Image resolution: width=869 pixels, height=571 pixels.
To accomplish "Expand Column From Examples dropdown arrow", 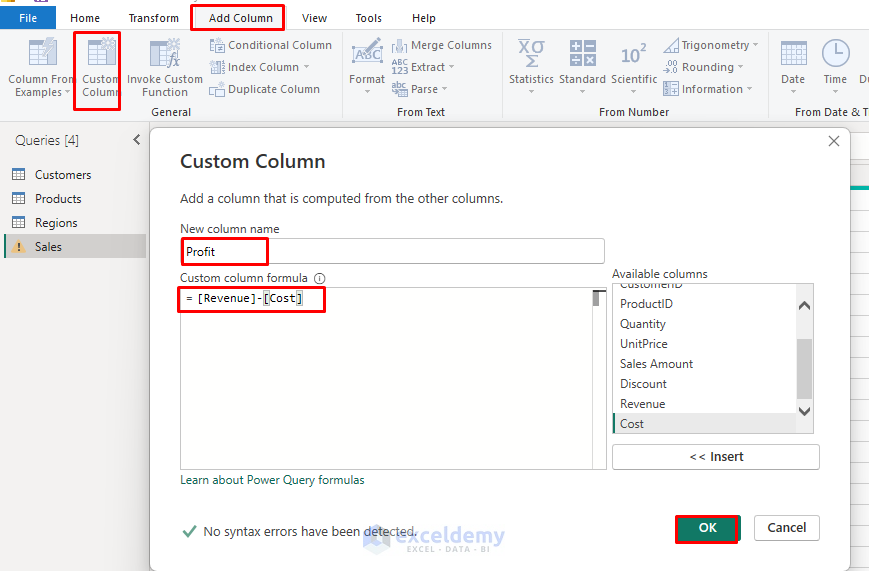I will tap(68, 92).
